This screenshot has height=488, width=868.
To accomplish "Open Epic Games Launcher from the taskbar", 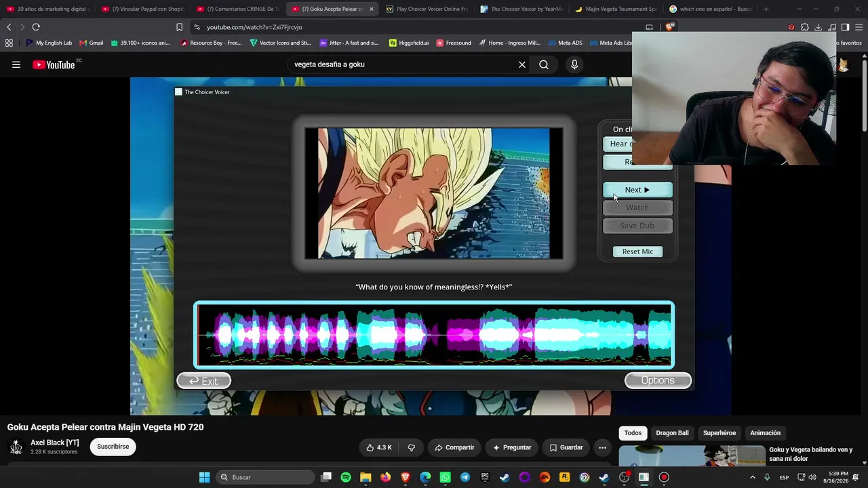I will 485,477.
